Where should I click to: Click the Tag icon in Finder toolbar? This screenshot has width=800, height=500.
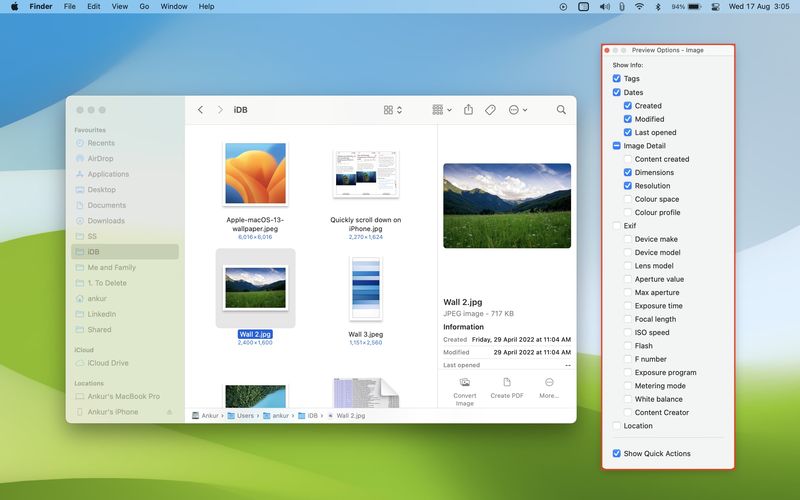click(x=490, y=110)
